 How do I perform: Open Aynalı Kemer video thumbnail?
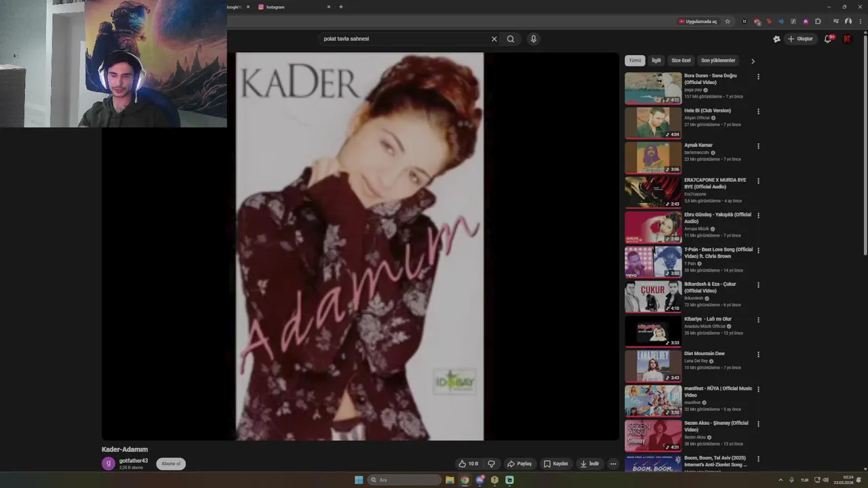pyautogui.click(x=653, y=157)
